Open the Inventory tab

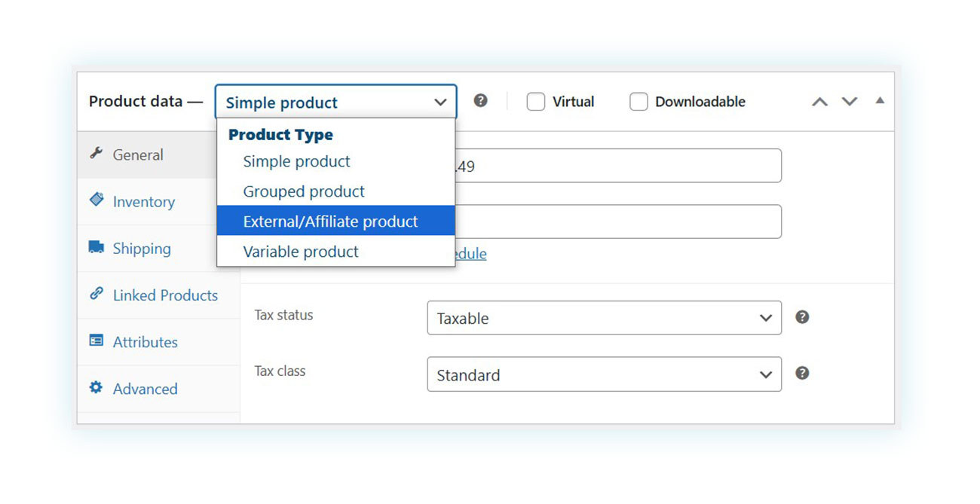147,201
